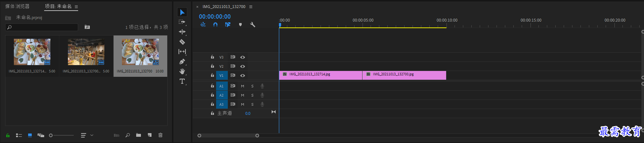Mute audio track A1

[x=242, y=86]
